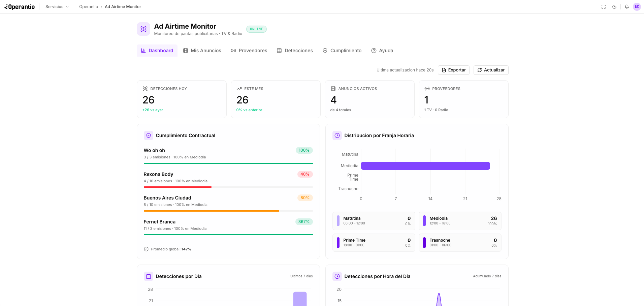Viewport: 644px width, 306px height.
Task: Click the Cumplimiento Contractual shield icon
Action: (148, 135)
